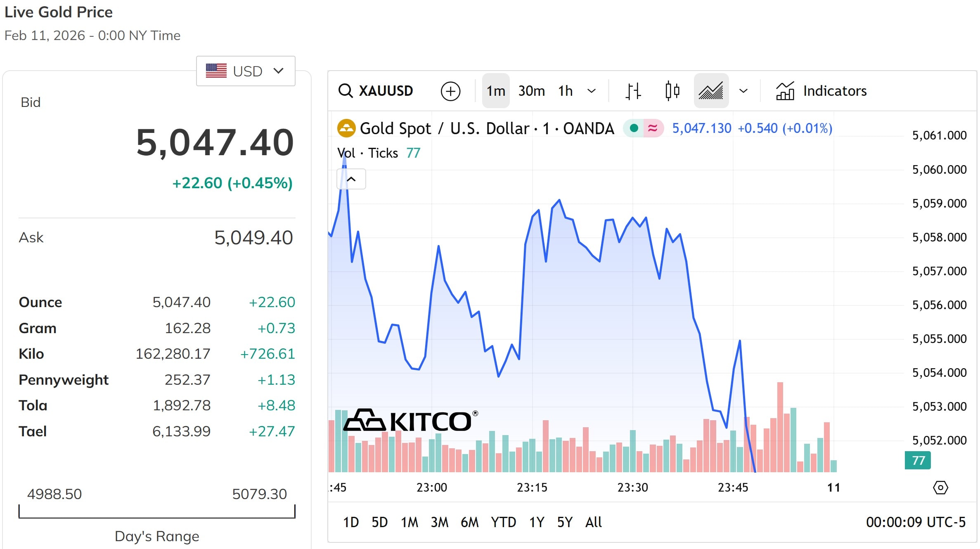
Task: Select the 5D date range tab
Action: coord(379,522)
